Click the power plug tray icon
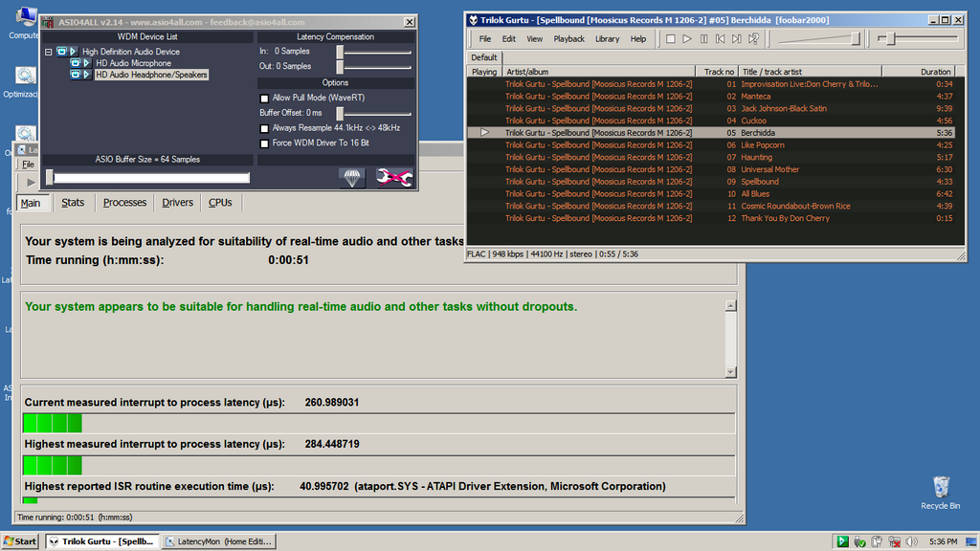The image size is (980, 551). (x=877, y=541)
